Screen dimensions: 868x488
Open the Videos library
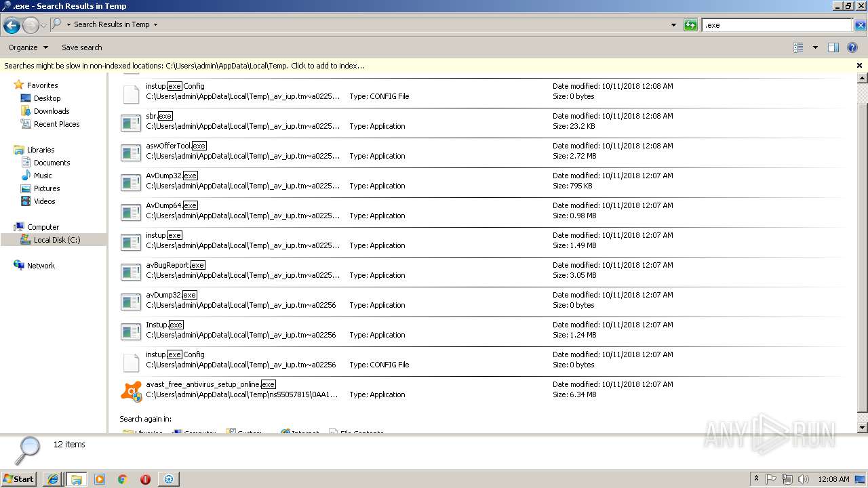pos(44,201)
